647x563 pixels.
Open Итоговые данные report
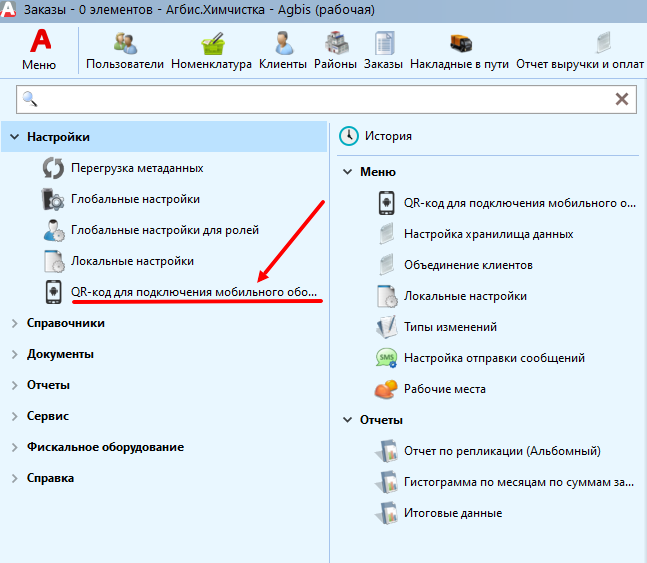coord(453,513)
